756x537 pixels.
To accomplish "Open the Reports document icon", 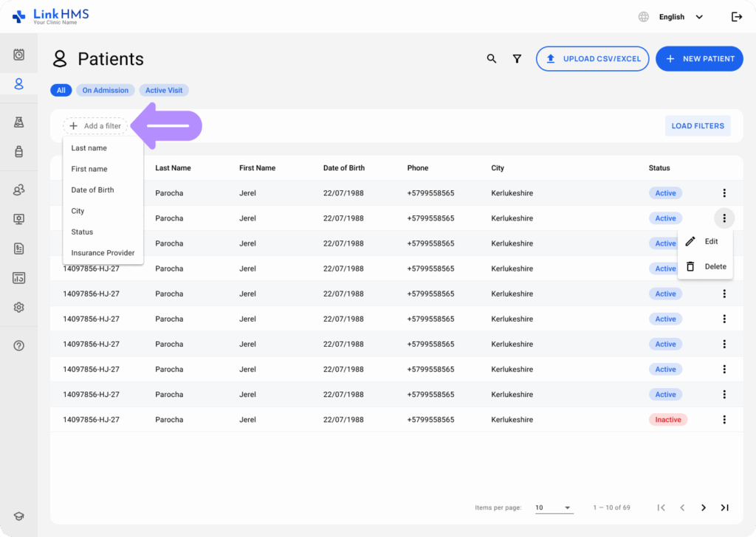I will (20, 249).
